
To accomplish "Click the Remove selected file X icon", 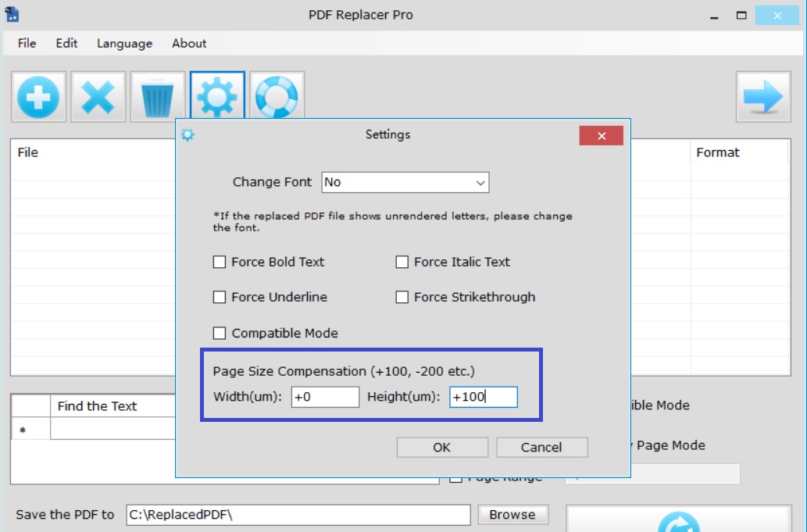I will pos(98,97).
